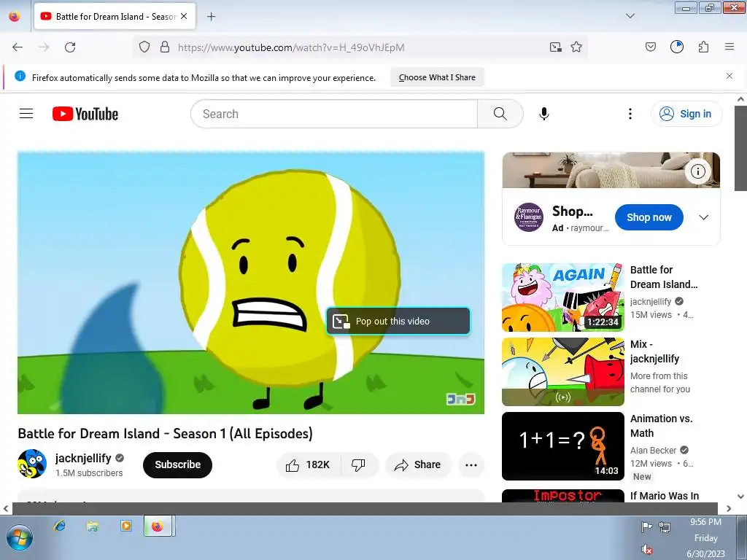Like the video with 182K likes
The height and width of the screenshot is (560, 747).
(x=309, y=464)
